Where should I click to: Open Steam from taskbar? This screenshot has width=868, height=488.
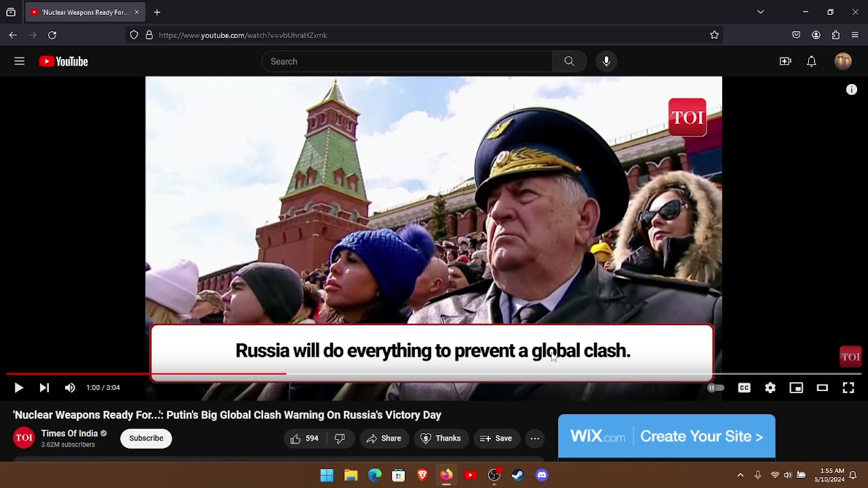point(518,475)
